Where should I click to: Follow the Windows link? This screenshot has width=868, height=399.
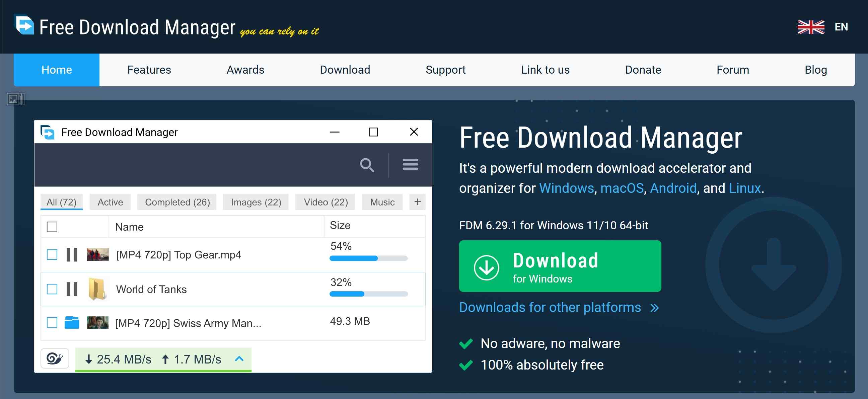pyautogui.click(x=566, y=188)
